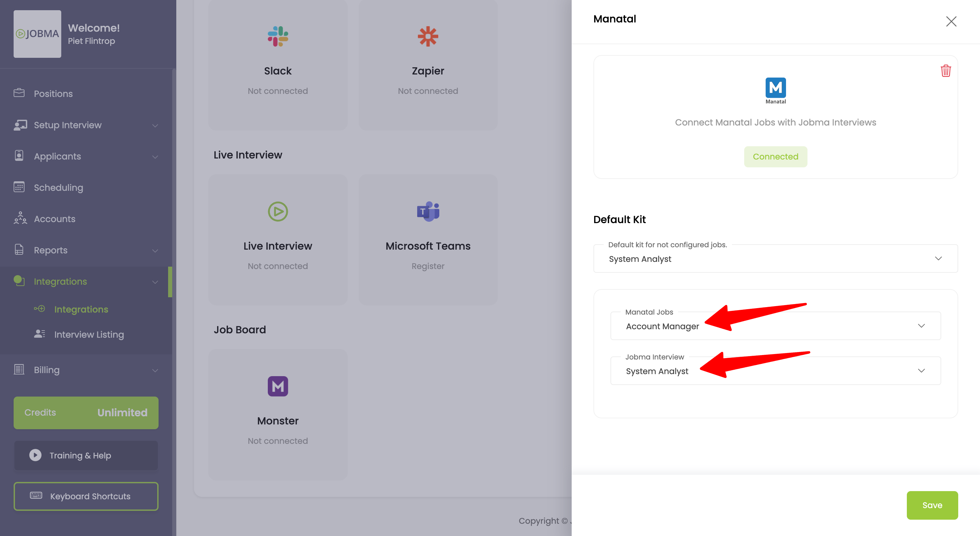Click the user name Piet Flintrop
Viewport: 980px width, 536px height.
tap(91, 41)
